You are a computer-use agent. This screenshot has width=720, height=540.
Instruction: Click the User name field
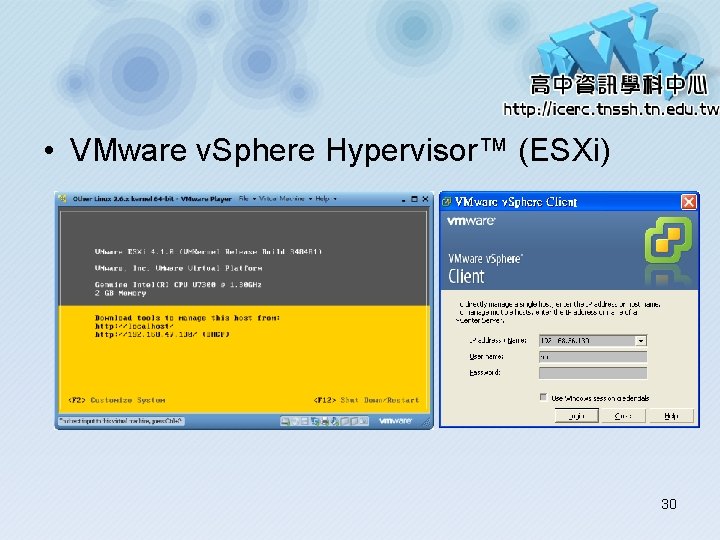(593, 357)
